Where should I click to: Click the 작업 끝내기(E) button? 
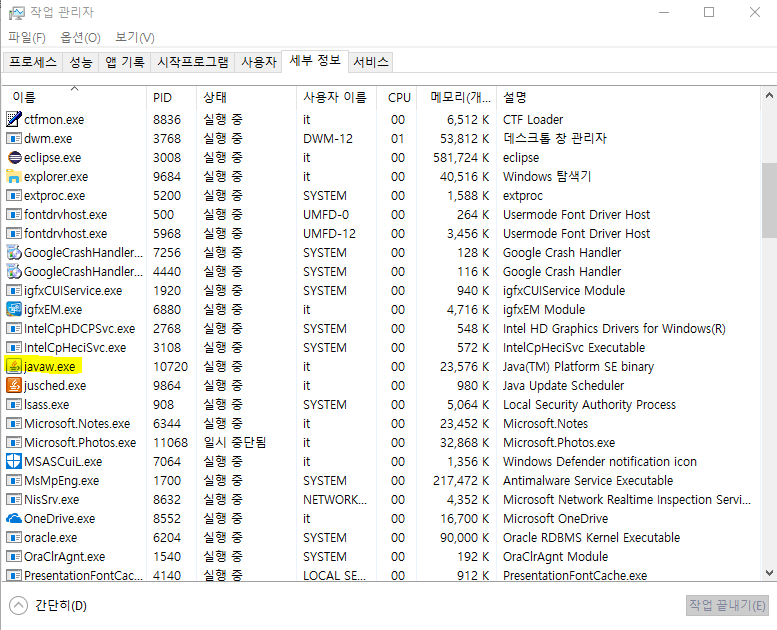coord(727,605)
